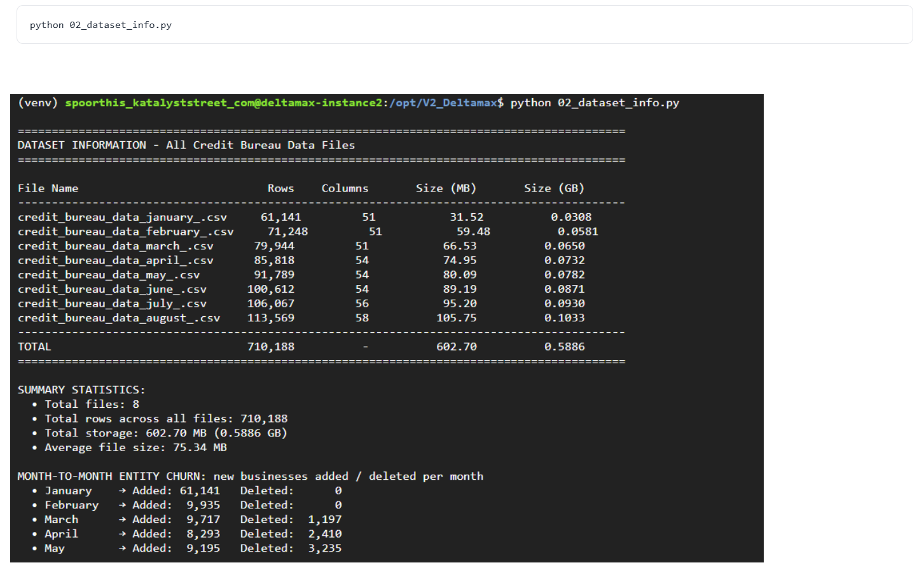This screenshot has width=924, height=565.
Task: Select credit_bureau_data_january_.csv file name
Action: (x=122, y=217)
